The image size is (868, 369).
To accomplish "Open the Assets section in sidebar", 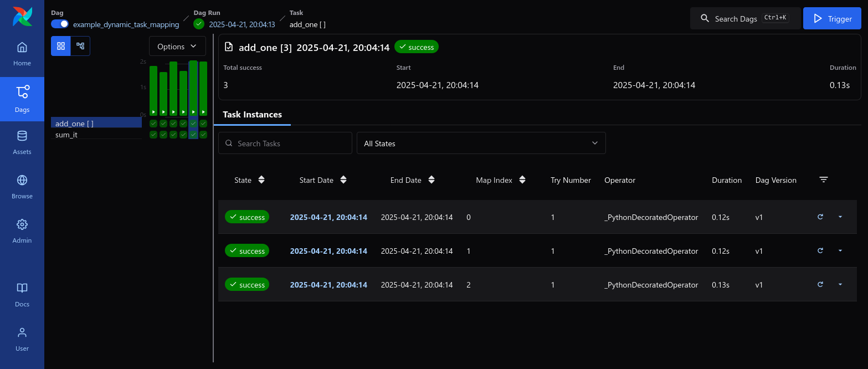I will tap(22, 143).
